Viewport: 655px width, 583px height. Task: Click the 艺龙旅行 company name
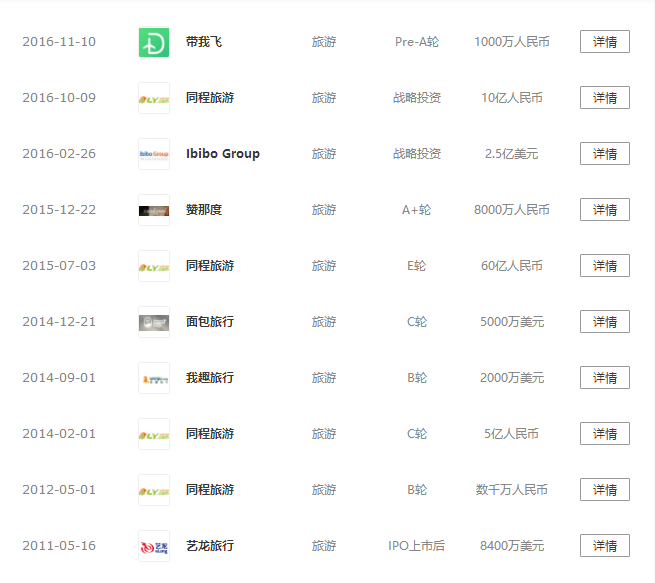pyautogui.click(x=210, y=546)
